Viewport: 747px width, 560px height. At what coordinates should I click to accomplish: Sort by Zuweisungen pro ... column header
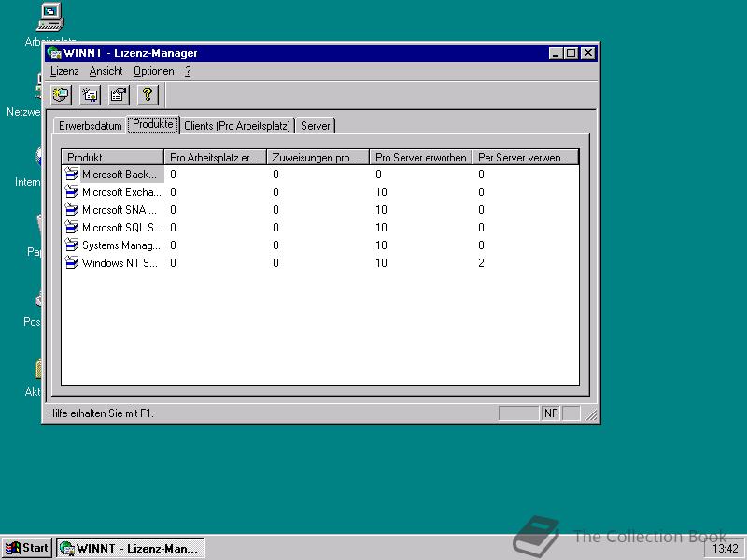(317, 158)
